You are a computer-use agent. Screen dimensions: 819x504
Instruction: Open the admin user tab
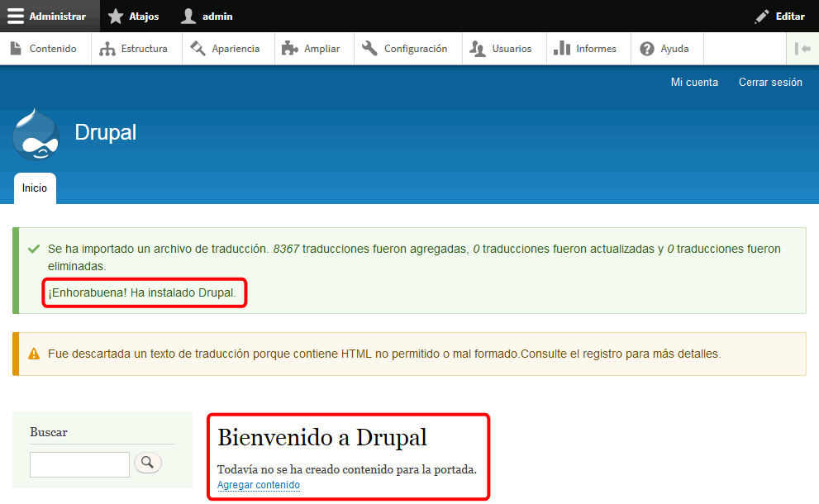tap(209, 17)
